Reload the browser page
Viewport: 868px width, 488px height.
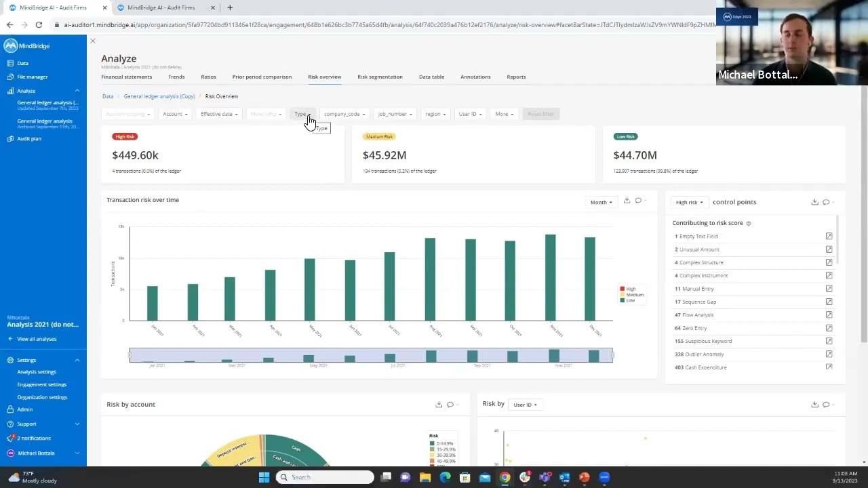[39, 25]
